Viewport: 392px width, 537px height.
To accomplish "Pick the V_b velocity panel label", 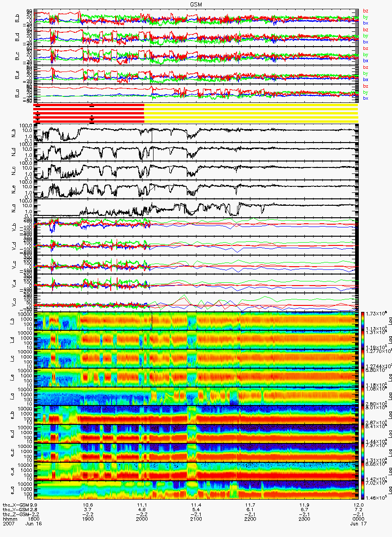I will click(x=14, y=227).
